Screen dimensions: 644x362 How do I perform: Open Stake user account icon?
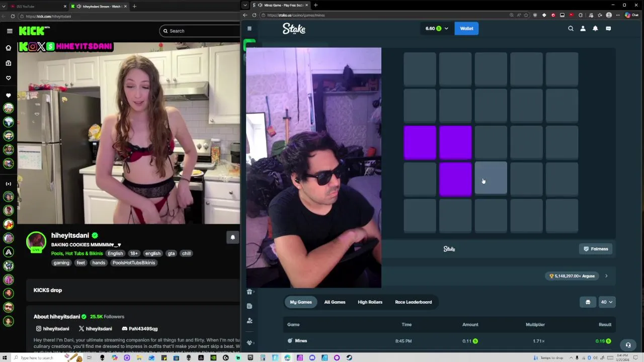[x=583, y=29]
